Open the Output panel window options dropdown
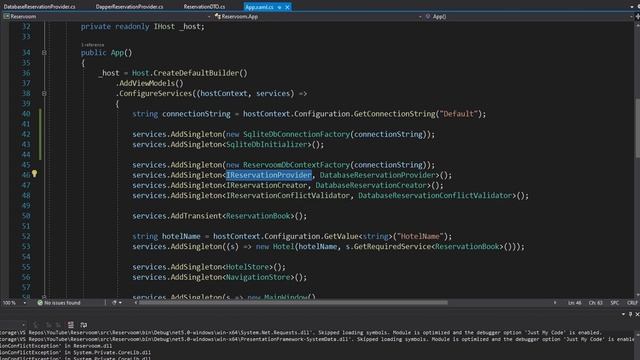The height and width of the screenshot is (360, 640). click(x=623, y=314)
